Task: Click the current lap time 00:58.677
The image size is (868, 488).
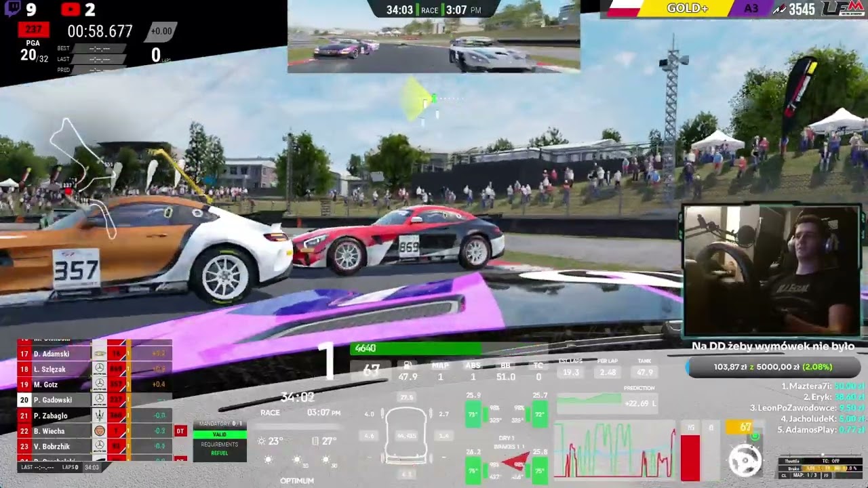Action: tap(100, 31)
